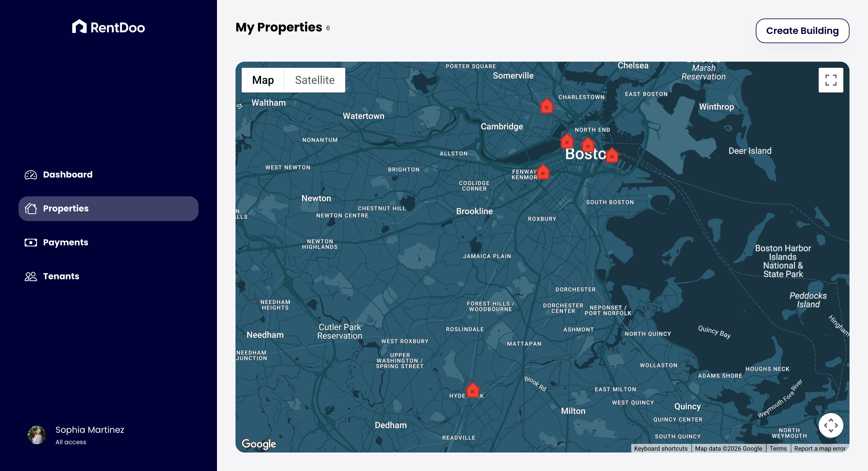The width and height of the screenshot is (868, 471).
Task: Click the Brighton label on the map
Action: [403, 170]
